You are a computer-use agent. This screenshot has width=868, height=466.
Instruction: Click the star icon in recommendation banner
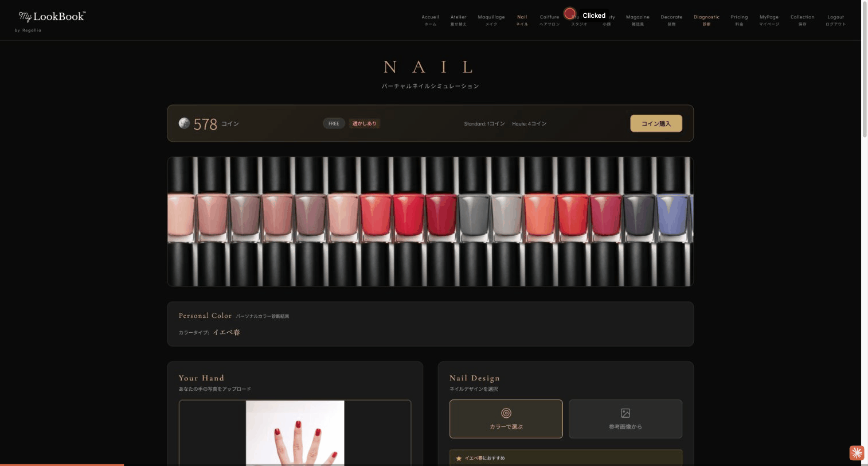click(x=459, y=458)
